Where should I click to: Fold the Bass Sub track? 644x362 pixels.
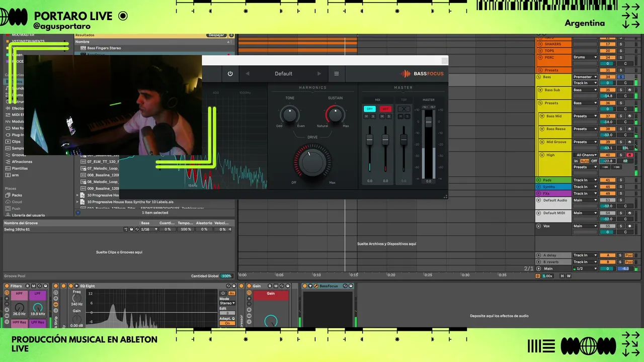(x=539, y=90)
